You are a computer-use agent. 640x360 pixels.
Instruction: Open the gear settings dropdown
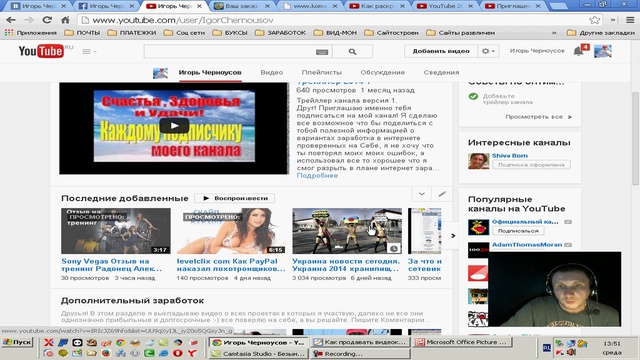click(x=488, y=51)
